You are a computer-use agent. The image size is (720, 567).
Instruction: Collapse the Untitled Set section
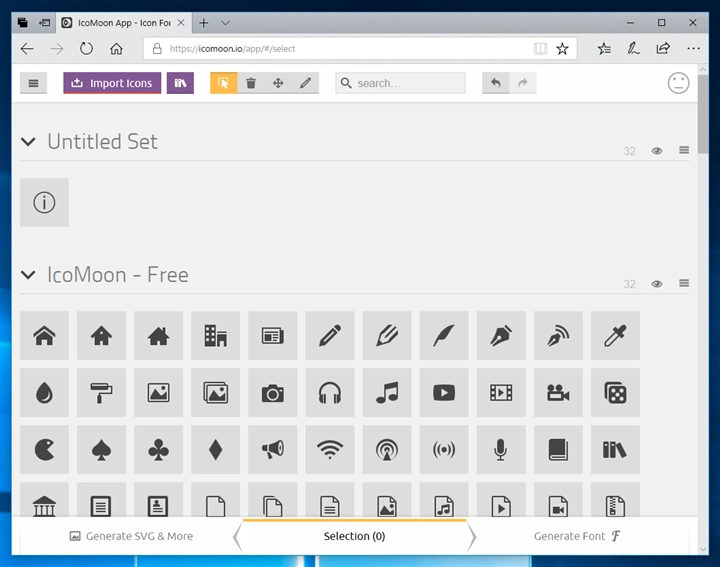click(x=28, y=142)
